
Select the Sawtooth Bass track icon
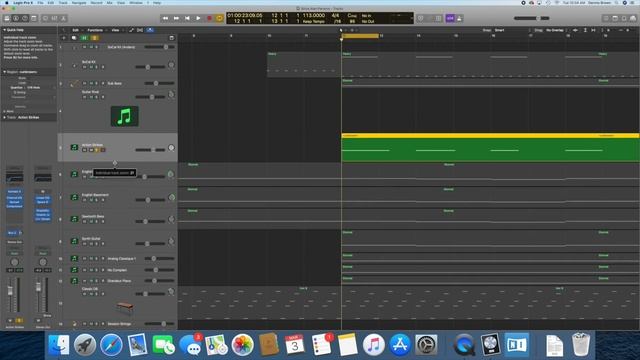(x=74, y=219)
